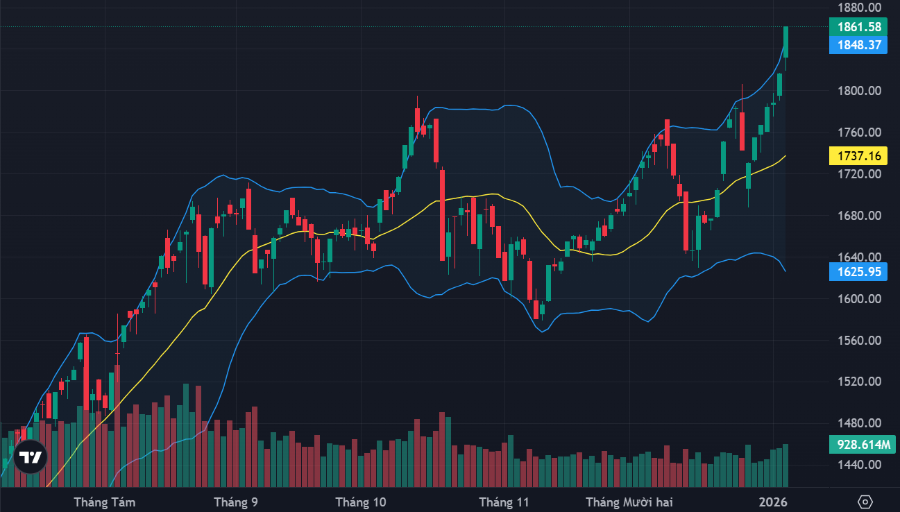Click the Tháng 10 time axis label
The width and height of the screenshot is (900, 512).
360,501
